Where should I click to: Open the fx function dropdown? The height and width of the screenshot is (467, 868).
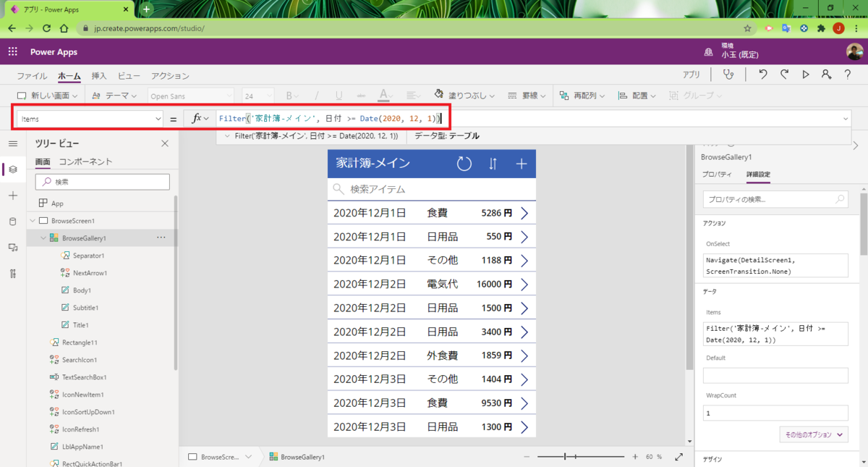[x=200, y=119]
